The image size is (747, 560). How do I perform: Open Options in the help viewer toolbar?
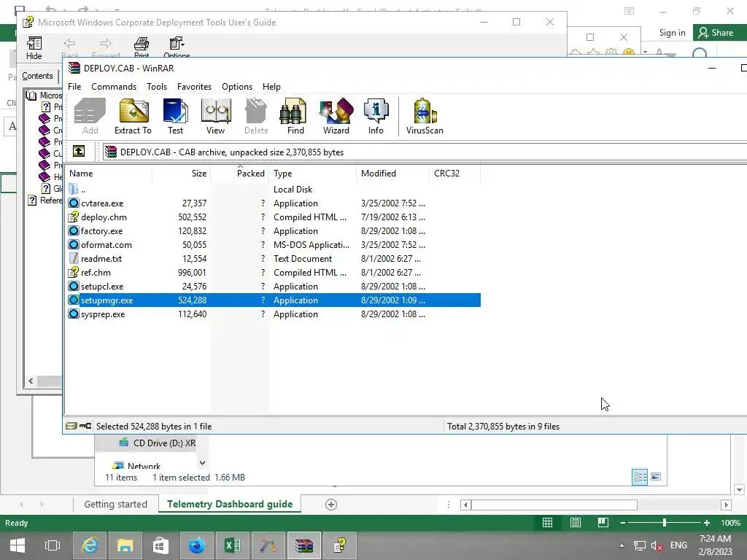[177, 47]
